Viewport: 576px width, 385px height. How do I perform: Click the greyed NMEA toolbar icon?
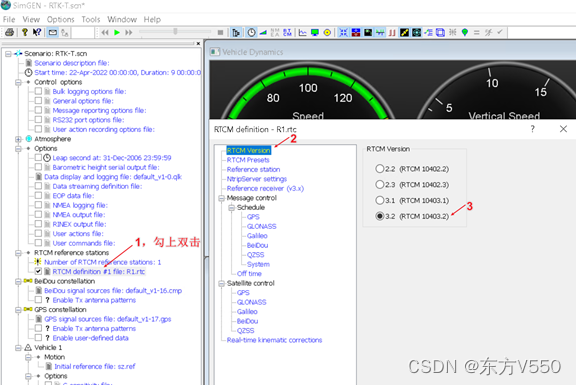275,32
